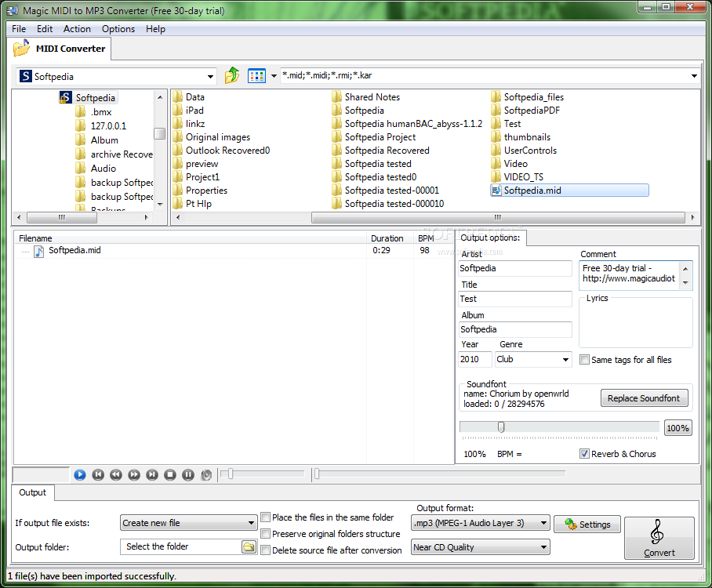Open the VIDEO_TS folder
712x588 pixels.
tap(518, 176)
